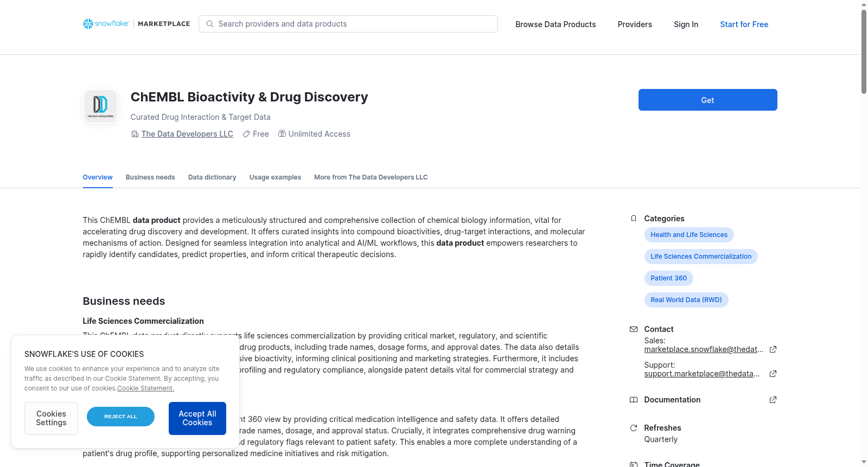868x467 pixels.
Task: Select Real World Data (RWD) chip
Action: 686,300
